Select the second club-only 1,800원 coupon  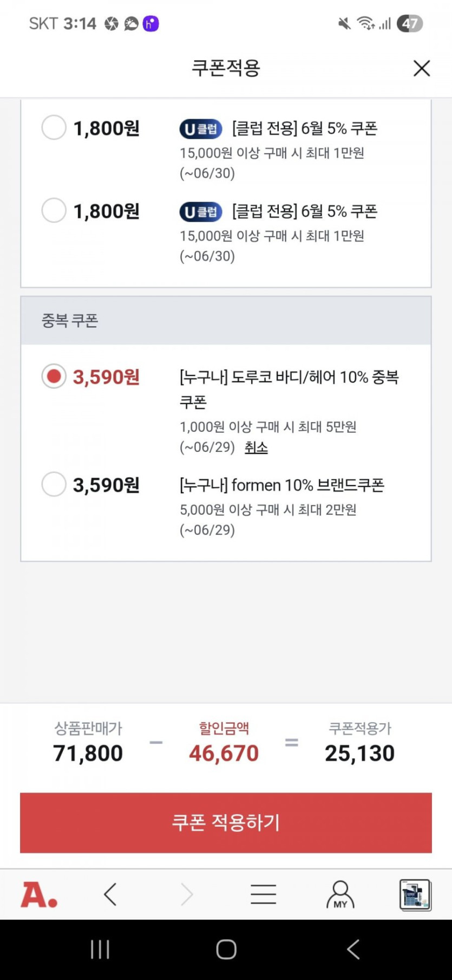coord(54,210)
